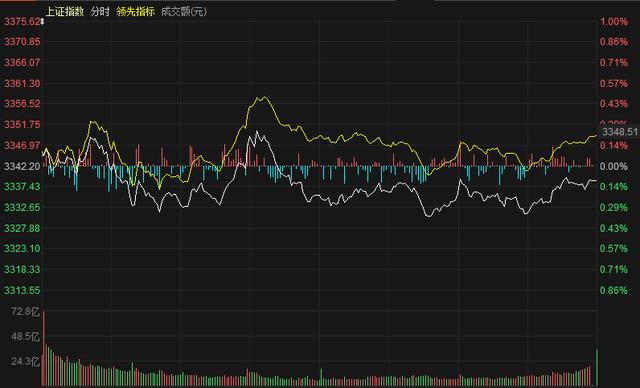
Task: Click the 3318.33 price axis label
Action: pyautogui.click(x=22, y=269)
